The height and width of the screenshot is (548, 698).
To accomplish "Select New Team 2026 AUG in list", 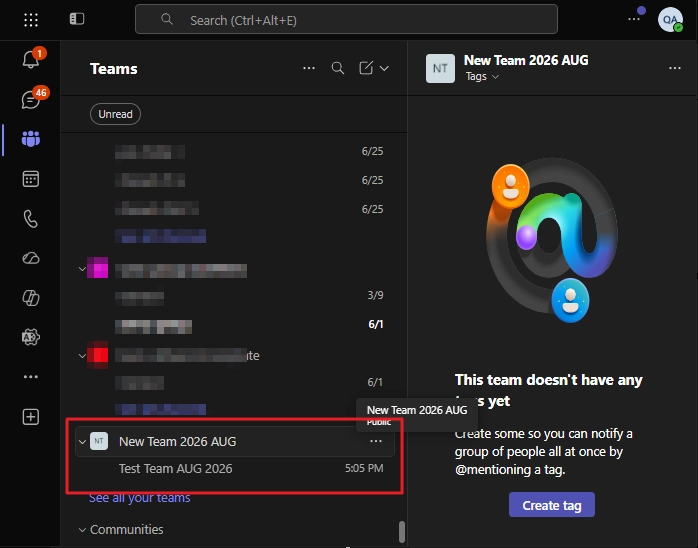I will click(x=235, y=441).
